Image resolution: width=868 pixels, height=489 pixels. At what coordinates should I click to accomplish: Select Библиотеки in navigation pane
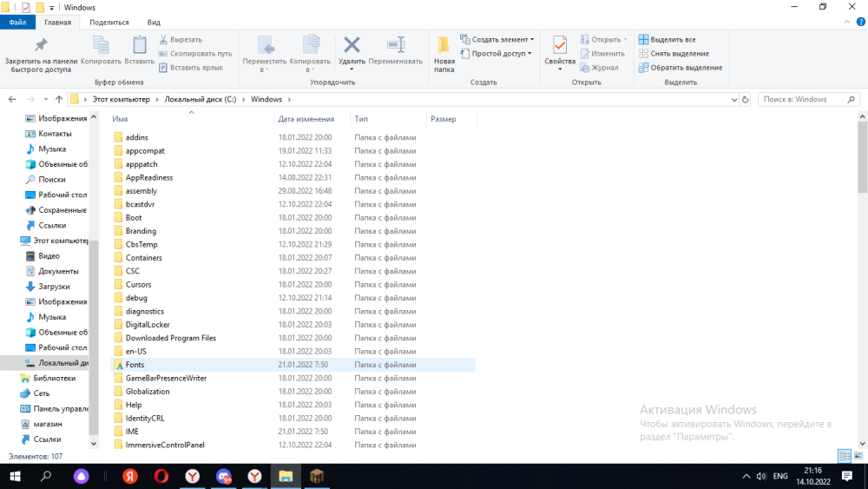(x=54, y=378)
